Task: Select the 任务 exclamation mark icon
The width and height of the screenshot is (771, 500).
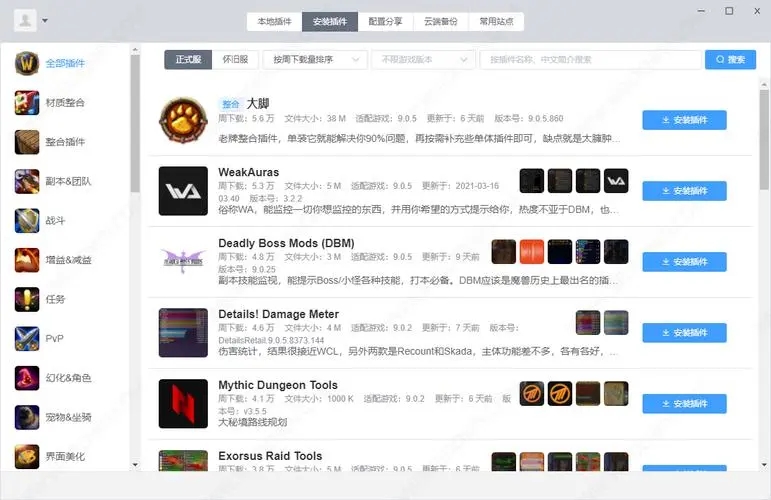Action: point(27,299)
